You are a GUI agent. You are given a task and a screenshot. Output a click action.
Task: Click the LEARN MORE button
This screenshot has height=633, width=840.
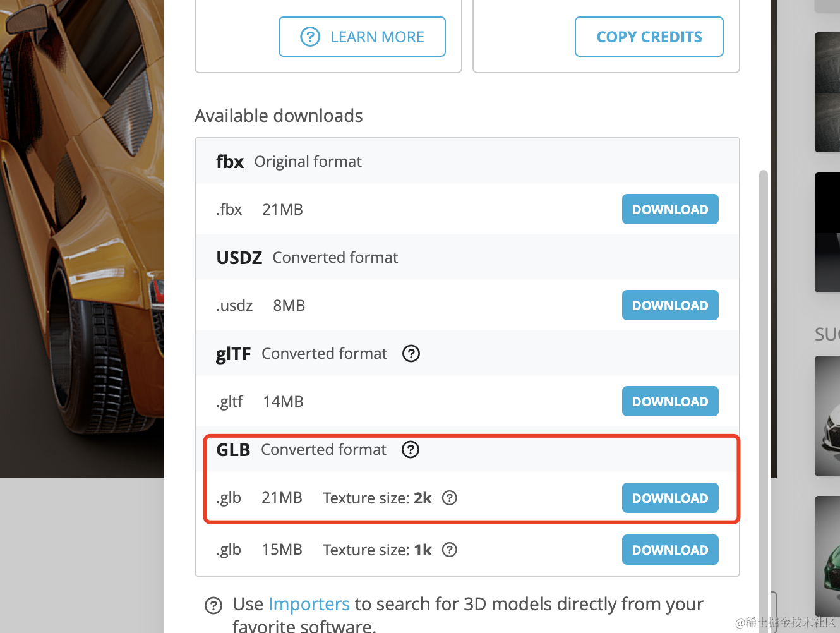point(362,37)
